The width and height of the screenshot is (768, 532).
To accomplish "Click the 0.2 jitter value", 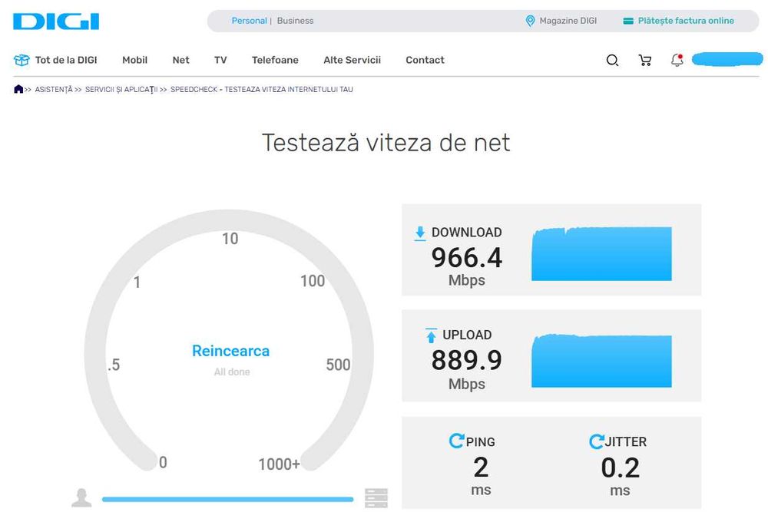I will (620, 468).
